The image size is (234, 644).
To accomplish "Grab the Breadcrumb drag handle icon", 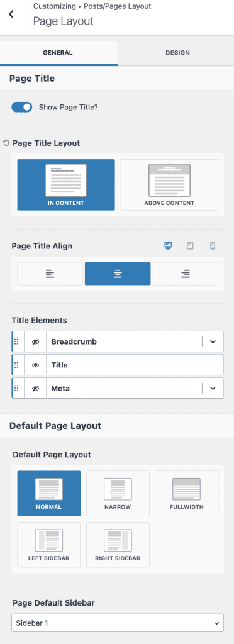I will coord(17,341).
